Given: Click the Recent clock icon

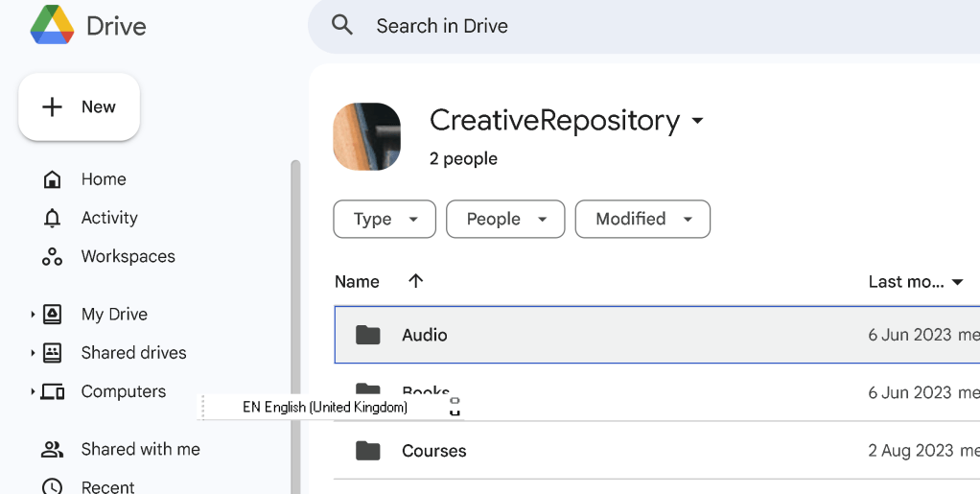Looking at the screenshot, I should (52, 486).
